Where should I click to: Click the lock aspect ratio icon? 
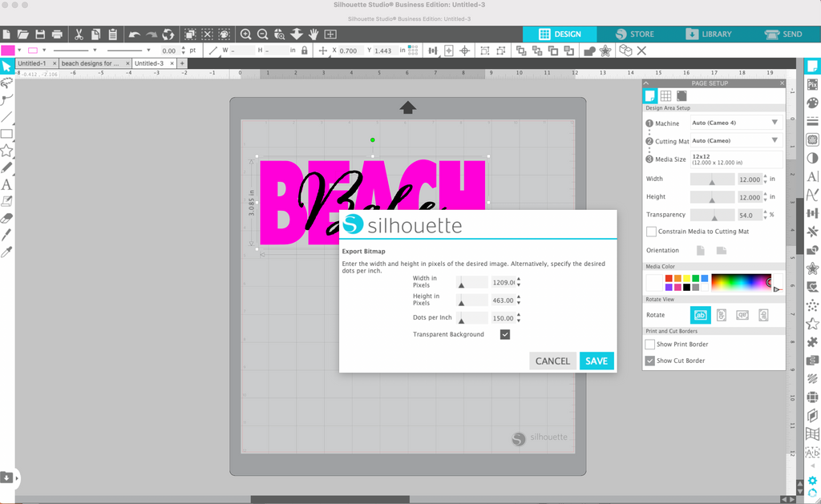pyautogui.click(x=304, y=50)
